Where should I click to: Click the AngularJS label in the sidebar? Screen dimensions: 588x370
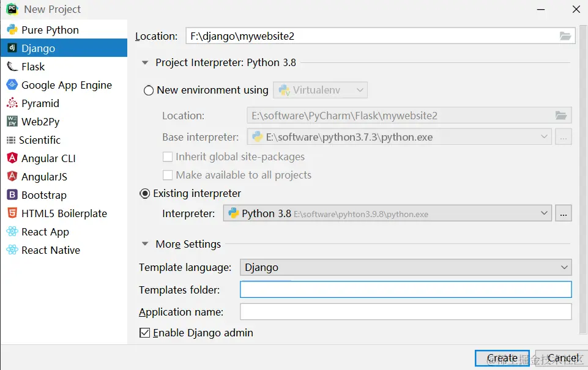[44, 177]
